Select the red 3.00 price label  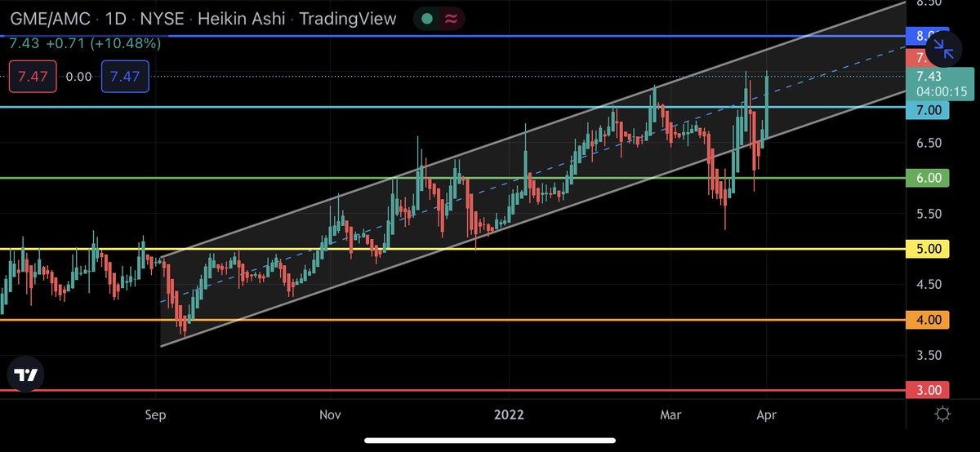pyautogui.click(x=928, y=391)
